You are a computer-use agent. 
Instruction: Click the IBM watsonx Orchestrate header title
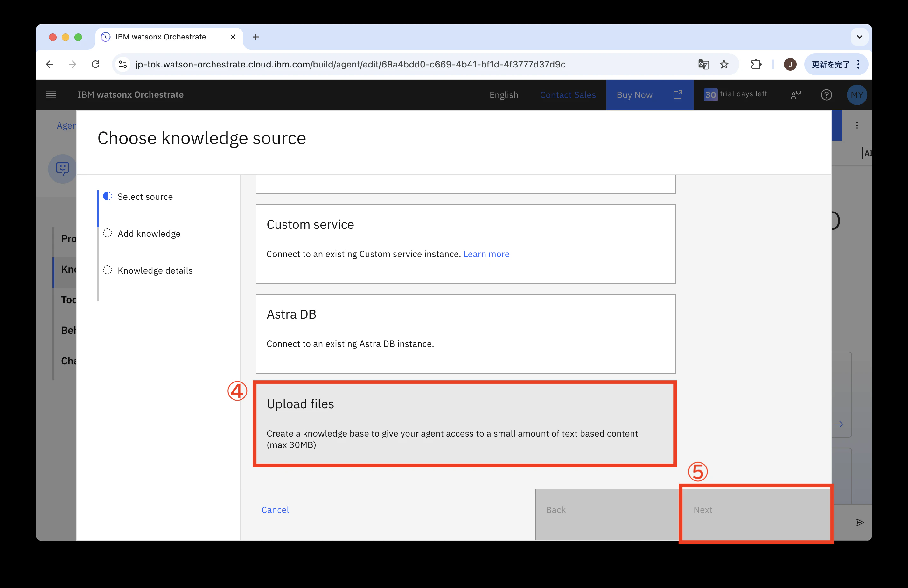point(130,94)
